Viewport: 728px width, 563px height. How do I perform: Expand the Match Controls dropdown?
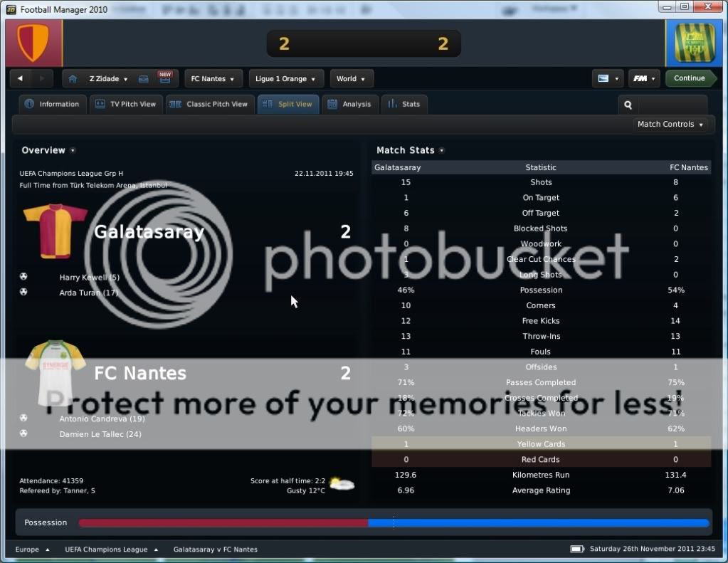click(x=670, y=125)
